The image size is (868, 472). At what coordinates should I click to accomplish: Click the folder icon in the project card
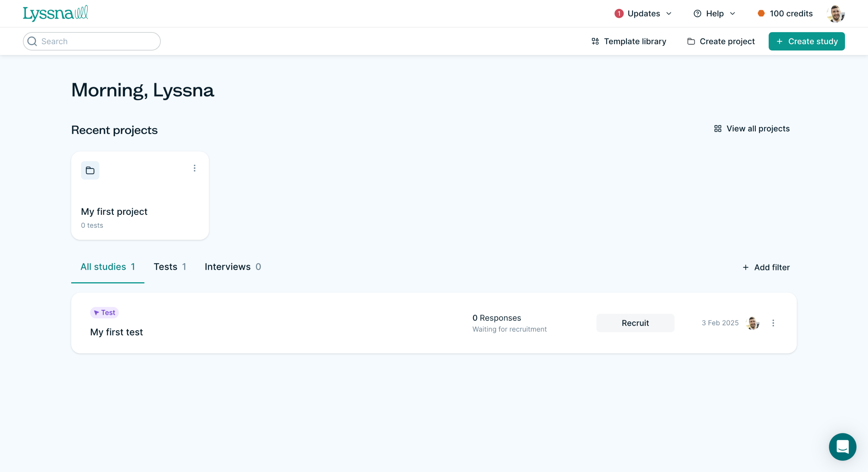(x=90, y=170)
